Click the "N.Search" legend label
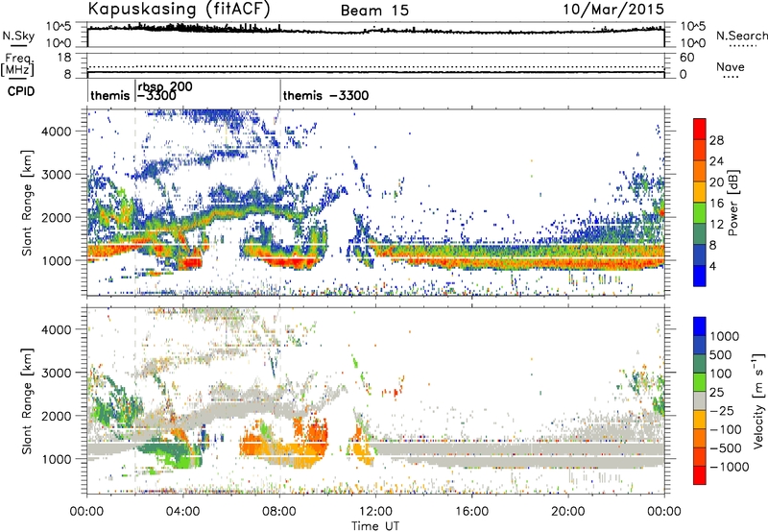 [741, 36]
